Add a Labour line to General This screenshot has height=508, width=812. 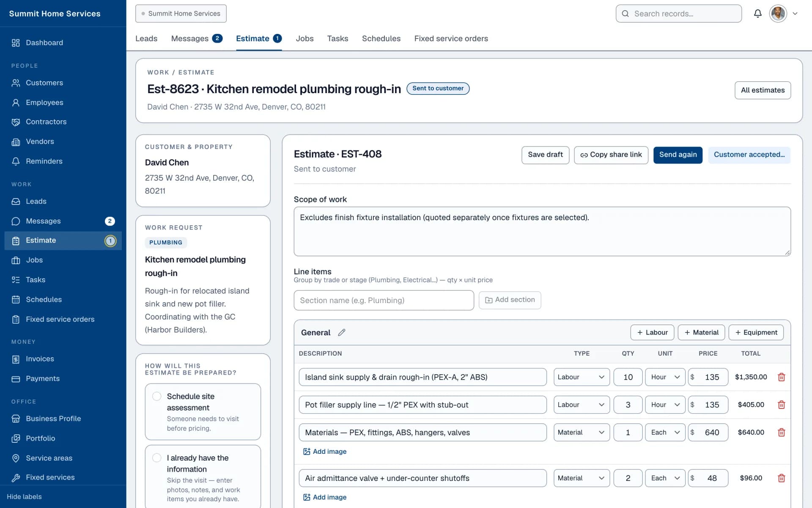click(x=652, y=333)
